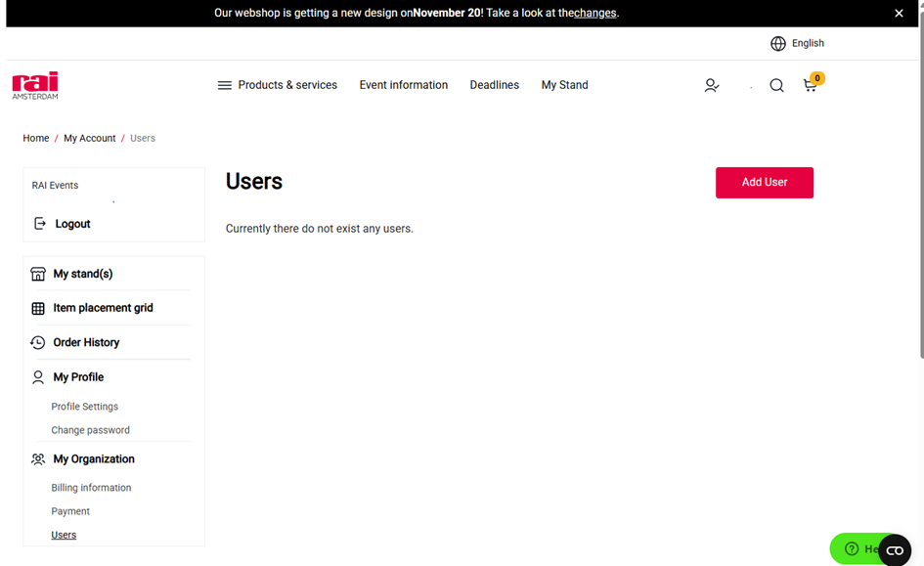Click the group icon for My Organization
This screenshot has width=924, height=566.
pos(38,458)
